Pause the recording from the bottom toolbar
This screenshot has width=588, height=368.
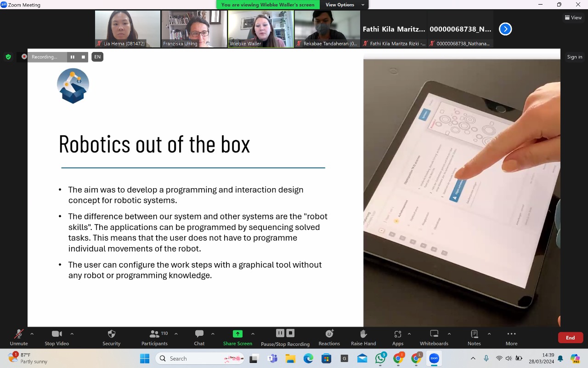(280, 333)
